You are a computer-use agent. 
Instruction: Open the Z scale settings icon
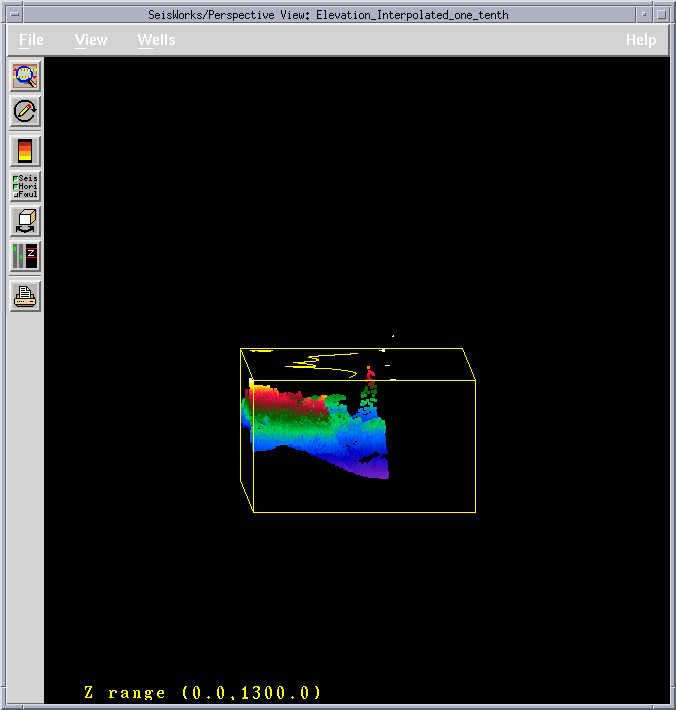(25, 256)
